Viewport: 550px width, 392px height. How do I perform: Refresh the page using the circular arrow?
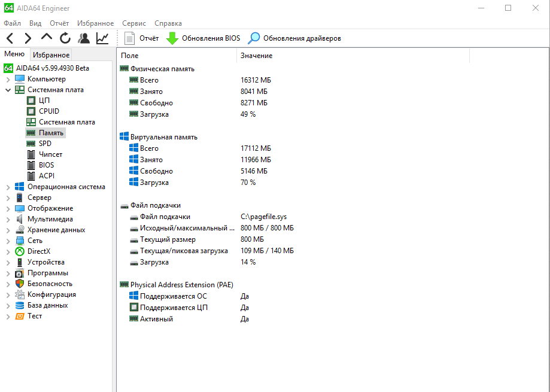pyautogui.click(x=65, y=38)
